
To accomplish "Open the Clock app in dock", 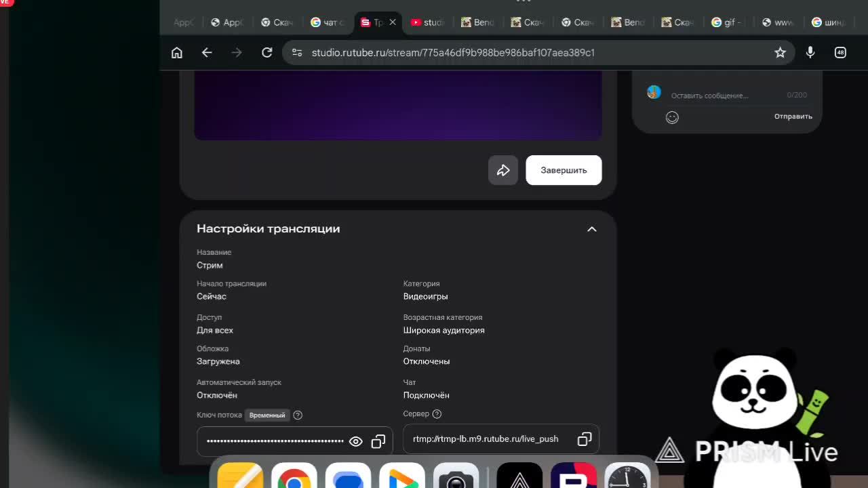I will coord(627,475).
